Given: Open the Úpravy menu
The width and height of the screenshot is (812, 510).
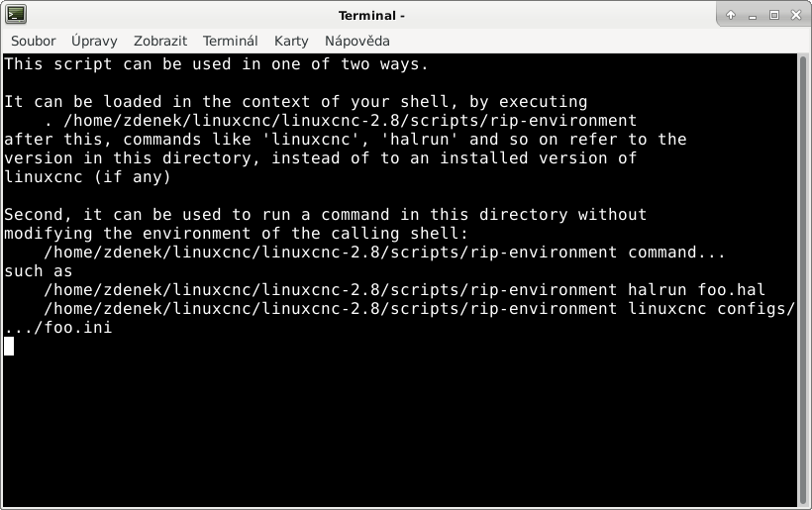Looking at the screenshot, I should point(94,41).
